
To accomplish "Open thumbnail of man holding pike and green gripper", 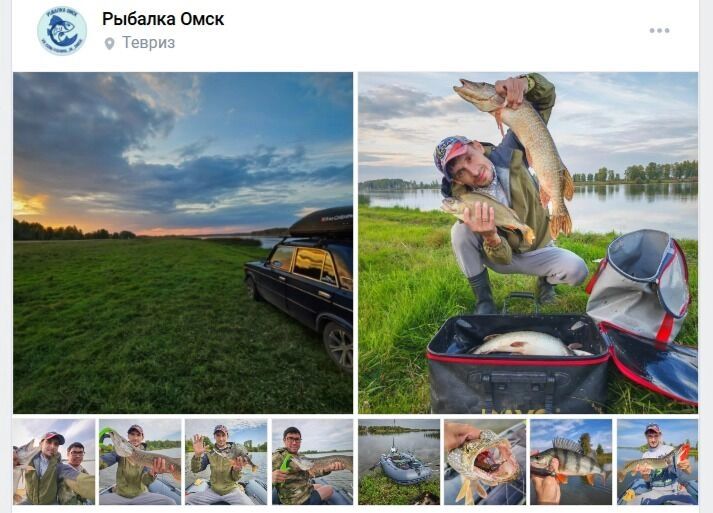I will [140, 462].
